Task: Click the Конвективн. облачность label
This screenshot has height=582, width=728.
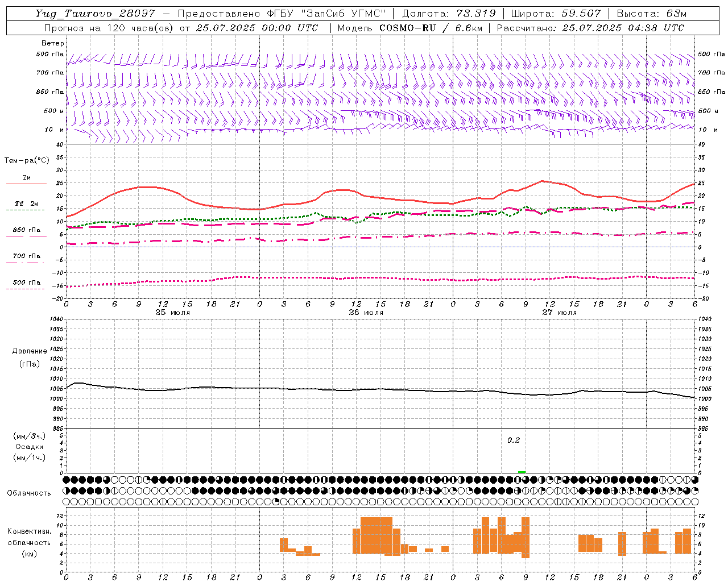Action: tap(29, 537)
